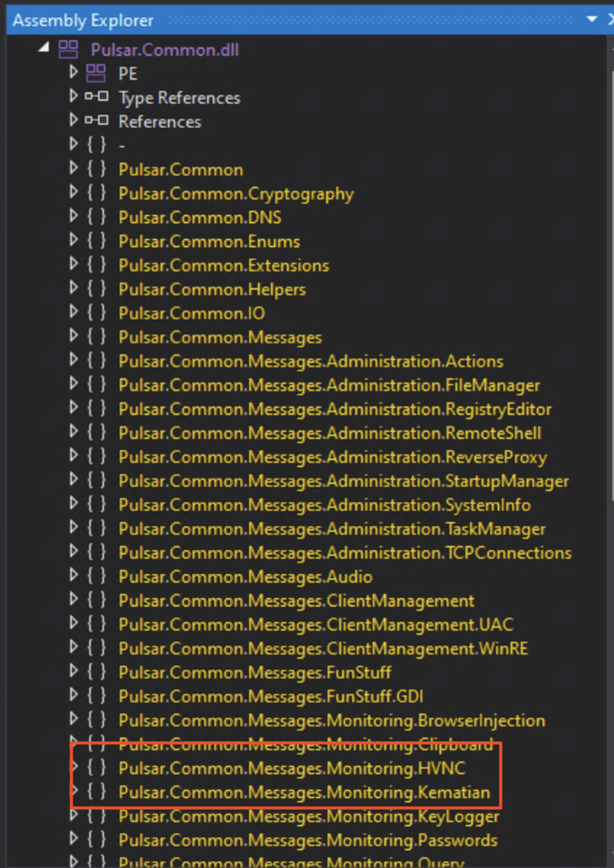Expand the Administration.RemoteShell namespace arrow
The width and height of the screenshot is (614, 868).
pos(74,431)
